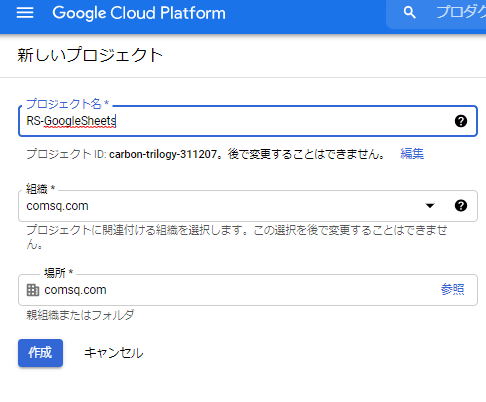The width and height of the screenshot is (486, 402).
Task: Click the キャンセル button
Action: pos(114,353)
